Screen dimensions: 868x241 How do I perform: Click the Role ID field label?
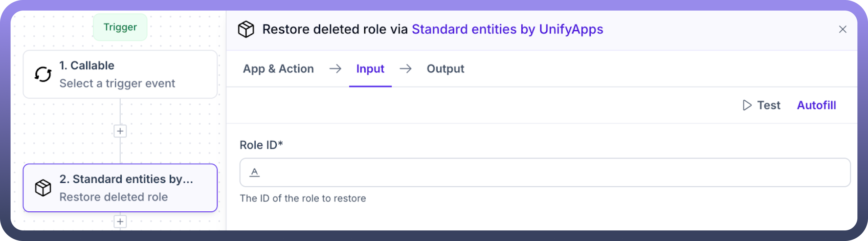pos(261,145)
